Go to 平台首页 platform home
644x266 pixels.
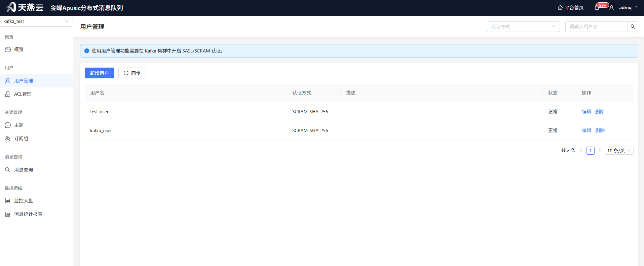click(x=571, y=8)
